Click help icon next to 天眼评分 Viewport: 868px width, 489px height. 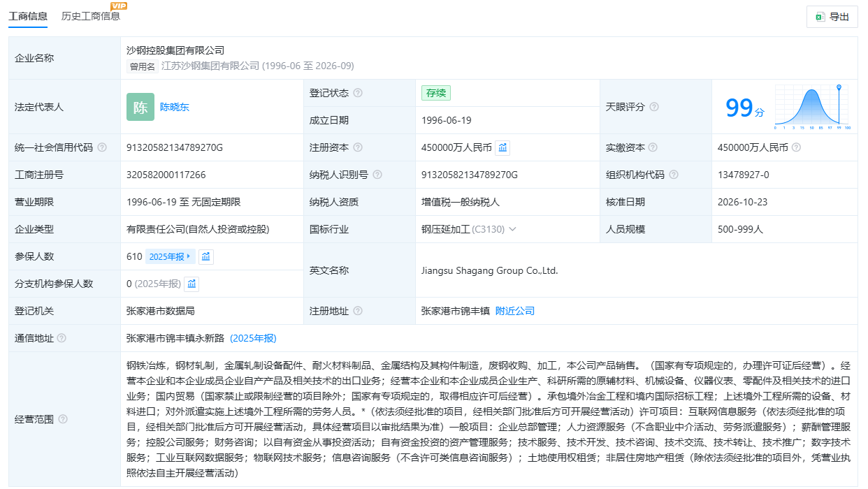click(x=654, y=107)
